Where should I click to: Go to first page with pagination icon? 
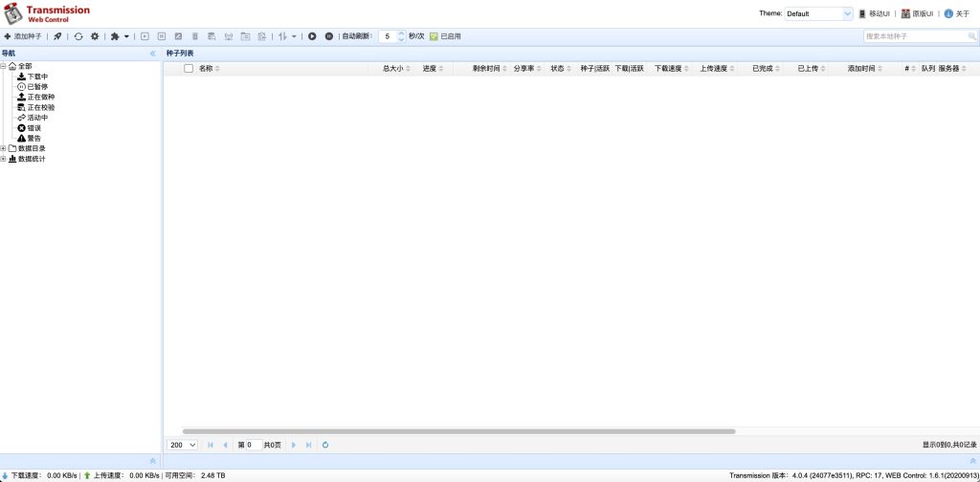click(211, 445)
